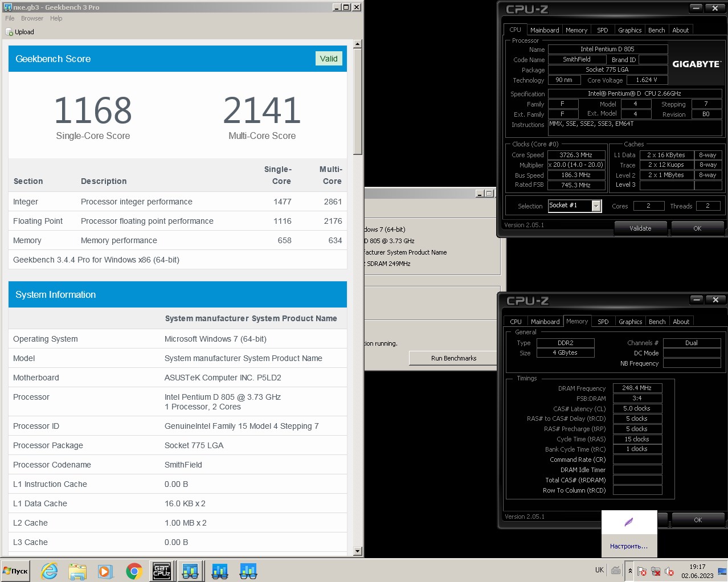Viewport: 728px width, 582px height.
Task: Click the Valid badge in Geekbench Score
Action: point(329,59)
